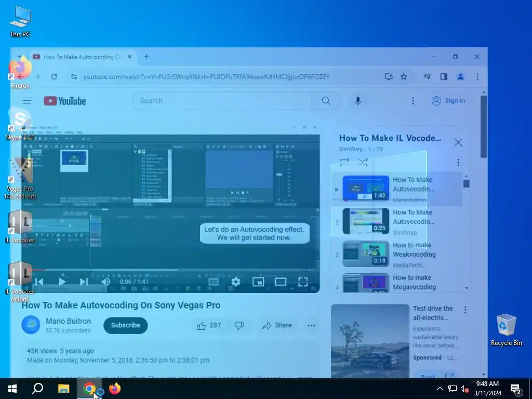Activate the miniplayer mode
The width and height of the screenshot is (532, 399).
258,282
